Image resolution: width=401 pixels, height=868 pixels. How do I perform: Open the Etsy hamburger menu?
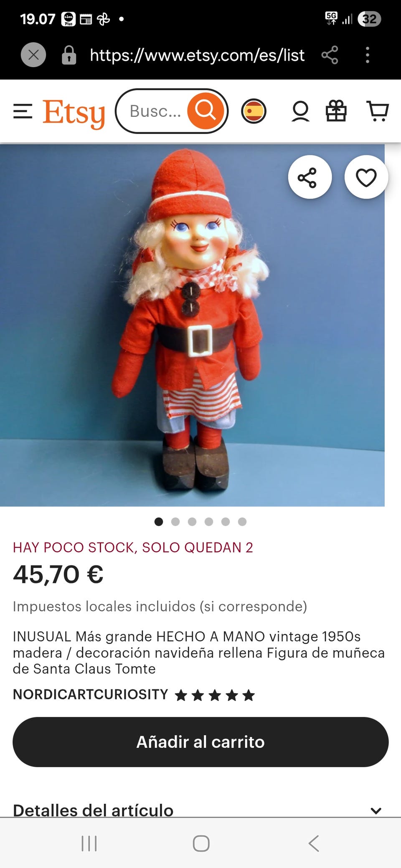tap(23, 111)
